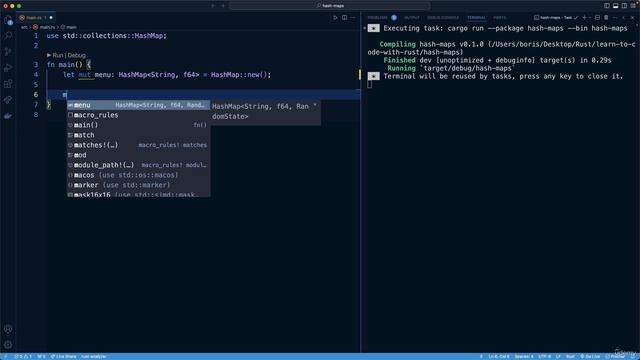This screenshot has width=640, height=360.
Task: Open the Search view in activity bar
Action: click(8, 36)
